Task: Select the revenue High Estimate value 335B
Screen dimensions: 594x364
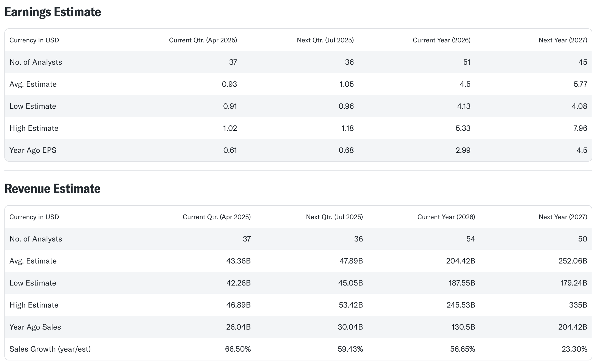Action: click(578, 305)
